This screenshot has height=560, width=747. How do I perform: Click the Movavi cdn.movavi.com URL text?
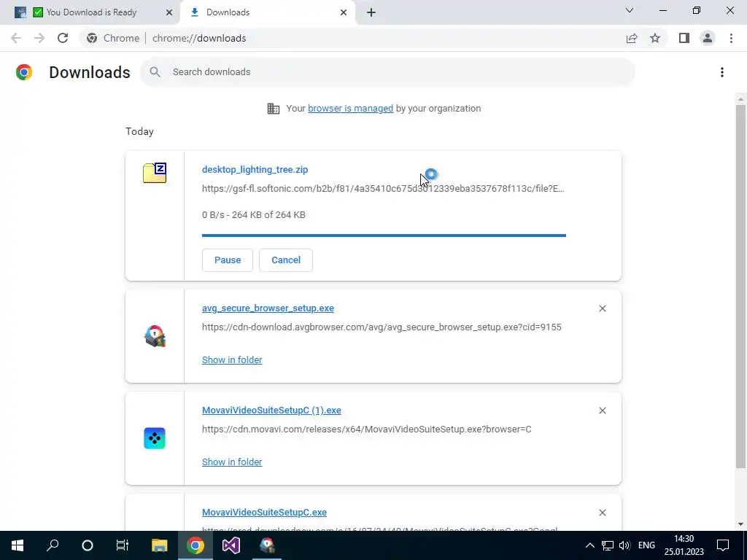tap(367, 429)
